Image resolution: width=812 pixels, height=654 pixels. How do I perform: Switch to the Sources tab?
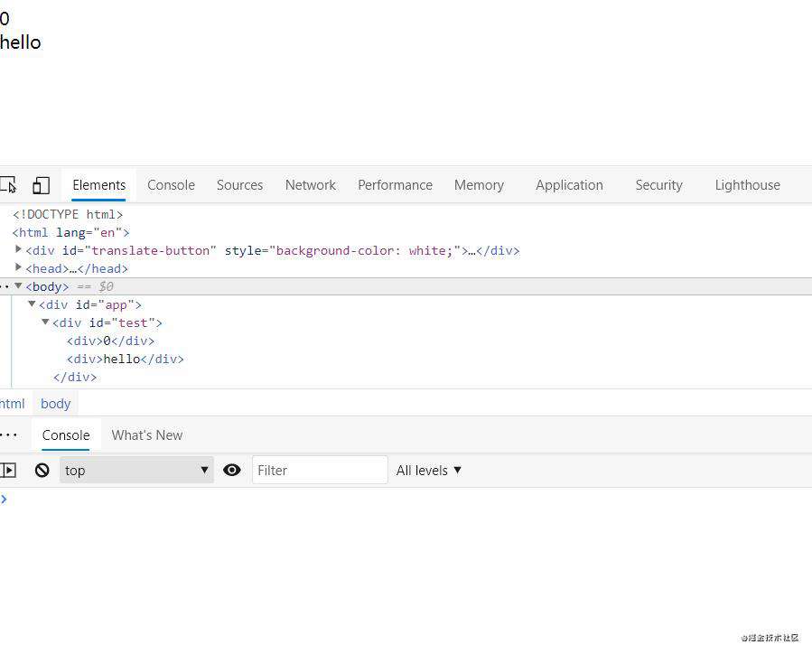coord(239,185)
